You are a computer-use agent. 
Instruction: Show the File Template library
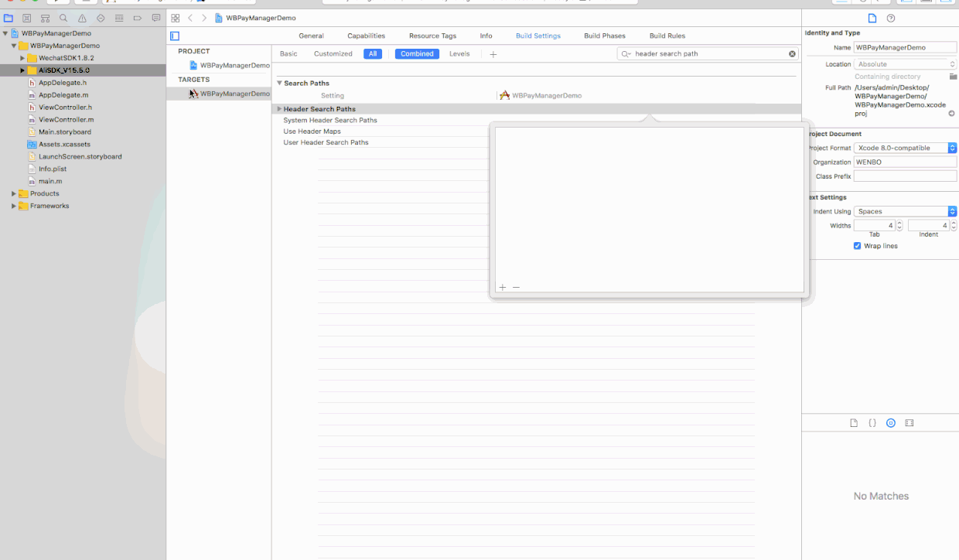coord(854,423)
